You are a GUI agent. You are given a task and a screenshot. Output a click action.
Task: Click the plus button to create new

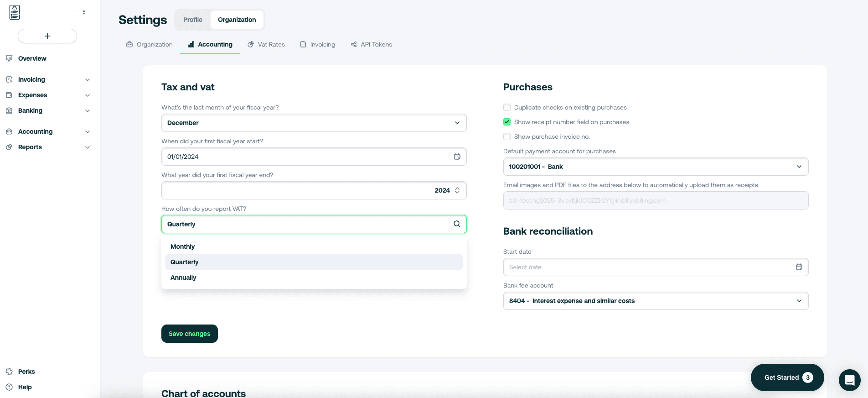pos(47,36)
